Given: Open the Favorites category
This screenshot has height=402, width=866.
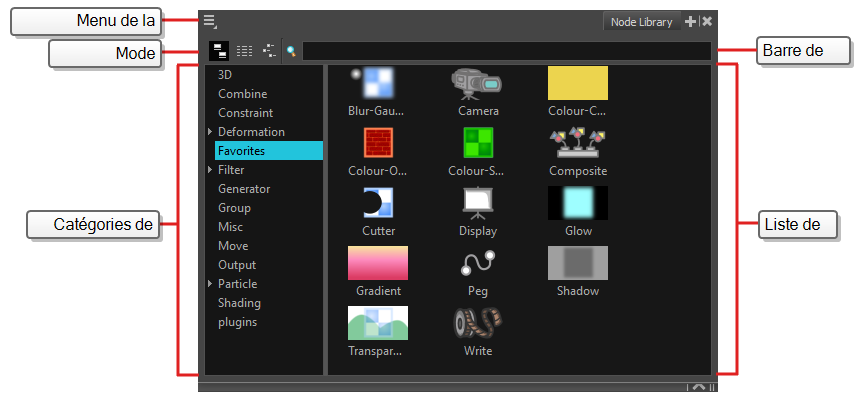Looking at the screenshot, I should click(241, 151).
